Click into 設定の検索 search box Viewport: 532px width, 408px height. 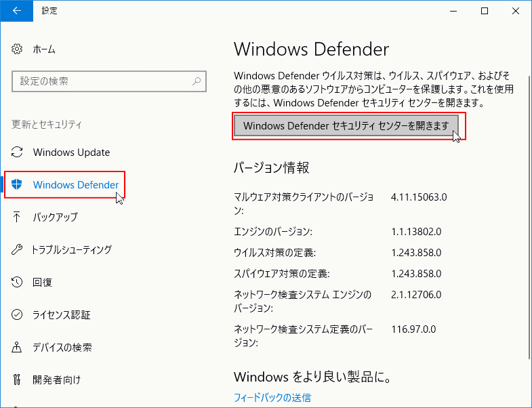click(x=109, y=81)
